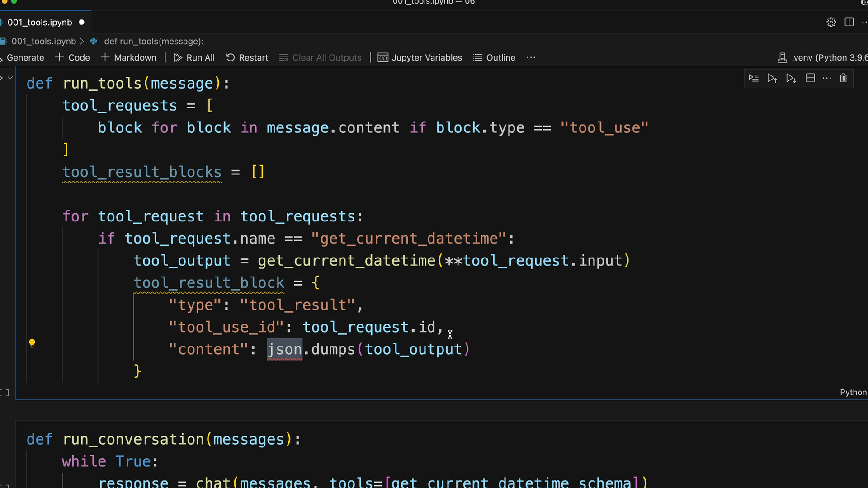Collapse the run_tools cell with its chevron
This screenshot has width=868, height=488.
click(10, 78)
